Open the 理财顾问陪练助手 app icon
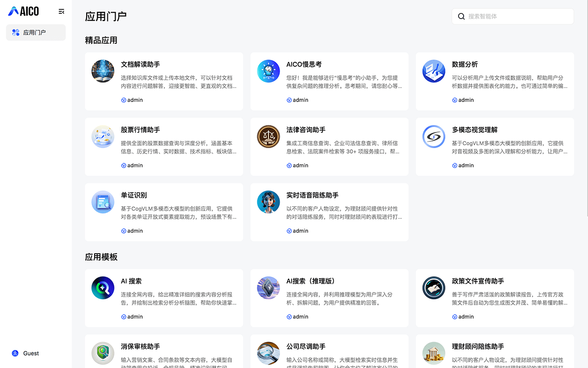The width and height of the screenshot is (588, 368). point(434,353)
